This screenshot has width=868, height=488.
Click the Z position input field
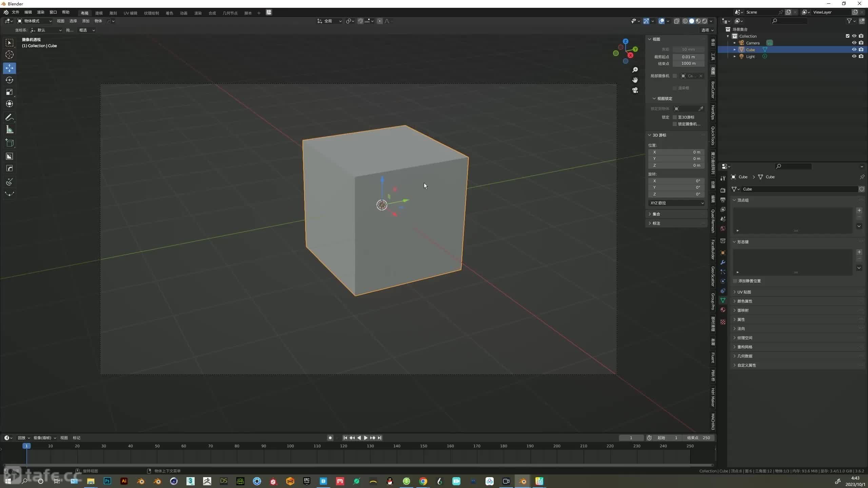[x=676, y=165]
